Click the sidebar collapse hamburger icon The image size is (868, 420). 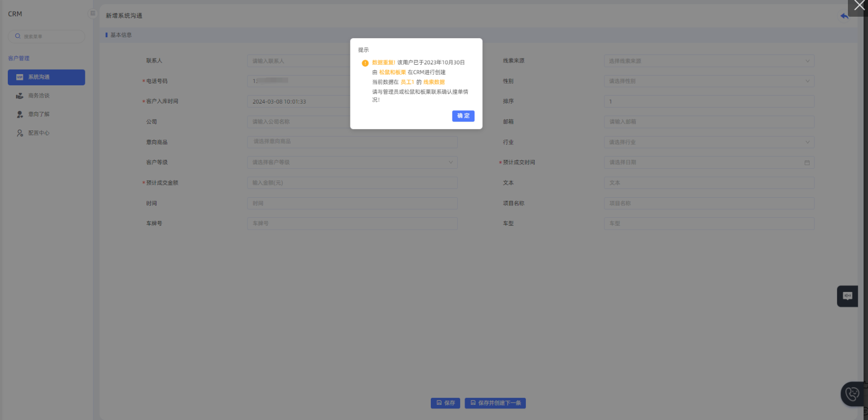(x=93, y=14)
